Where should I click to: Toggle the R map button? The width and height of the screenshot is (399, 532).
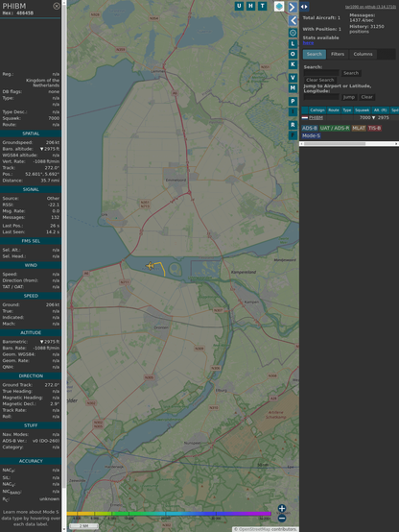(293, 125)
